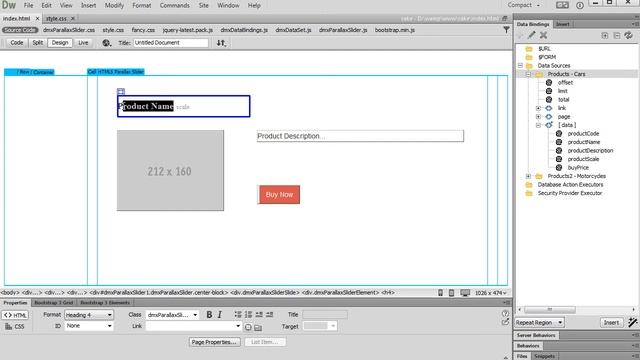This screenshot has width=640, height=360.
Task: Expand the Server Behaviors panel
Action: 536,336
